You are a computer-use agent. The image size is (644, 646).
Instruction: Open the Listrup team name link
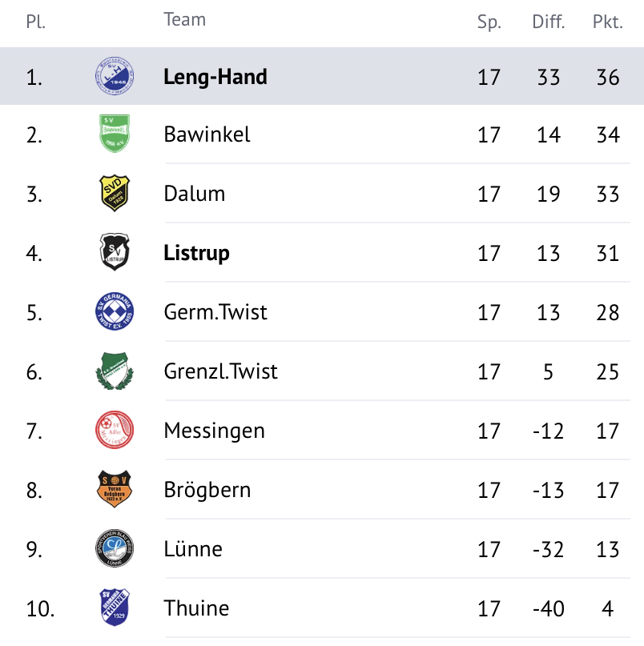196,253
